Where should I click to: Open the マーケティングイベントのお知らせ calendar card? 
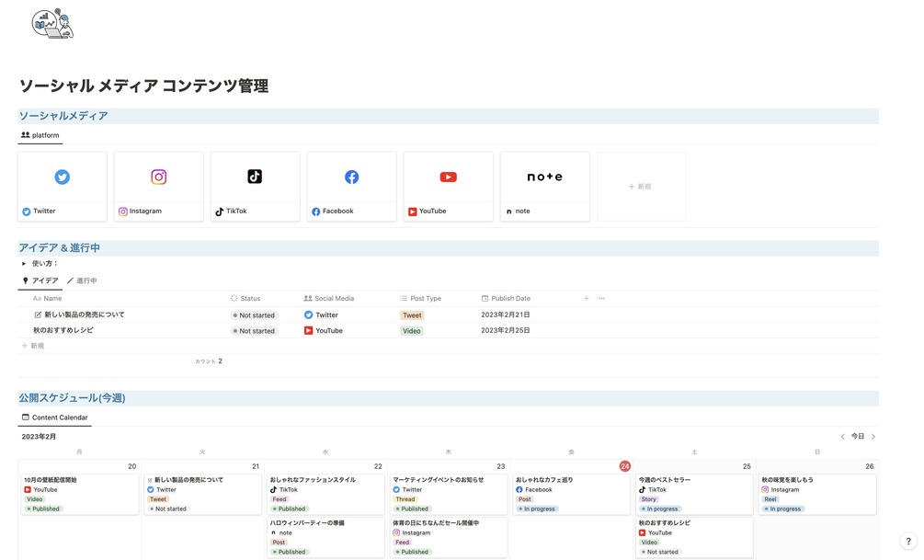(449, 495)
